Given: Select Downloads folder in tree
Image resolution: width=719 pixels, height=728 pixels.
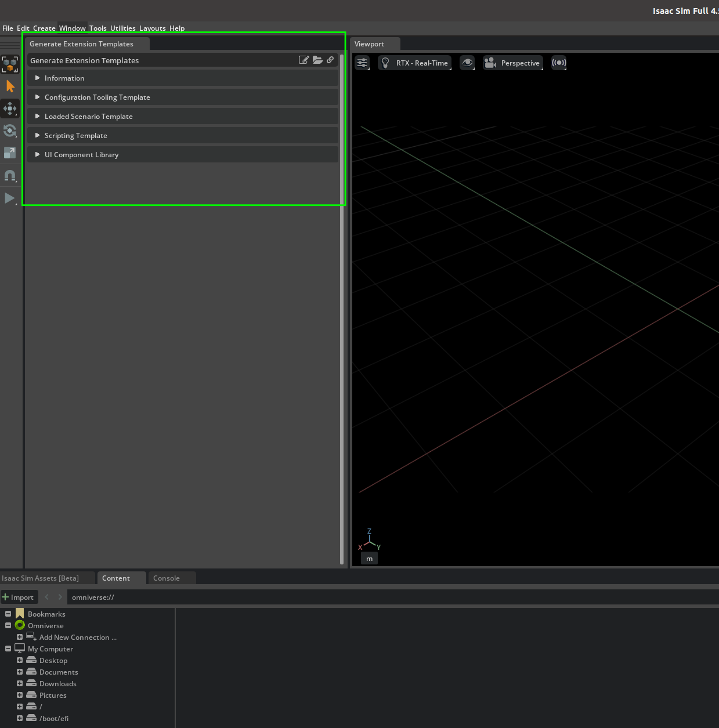Looking at the screenshot, I should tap(58, 683).
